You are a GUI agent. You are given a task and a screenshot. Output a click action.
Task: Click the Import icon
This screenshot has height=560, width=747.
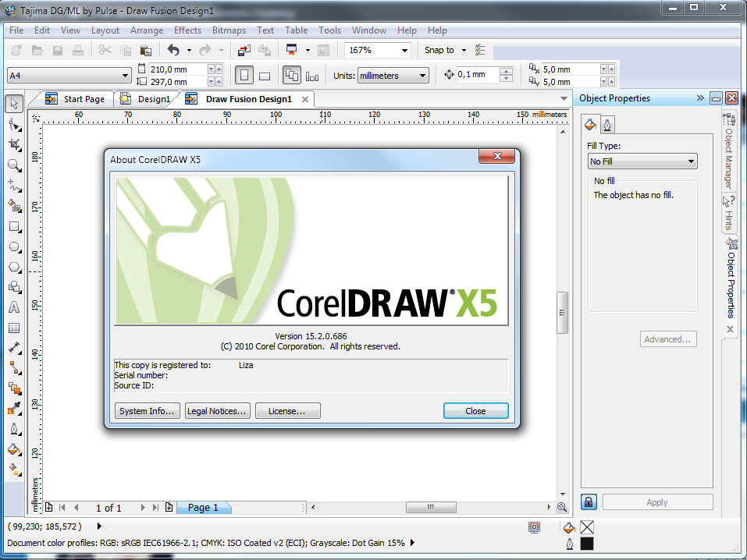pos(244,50)
